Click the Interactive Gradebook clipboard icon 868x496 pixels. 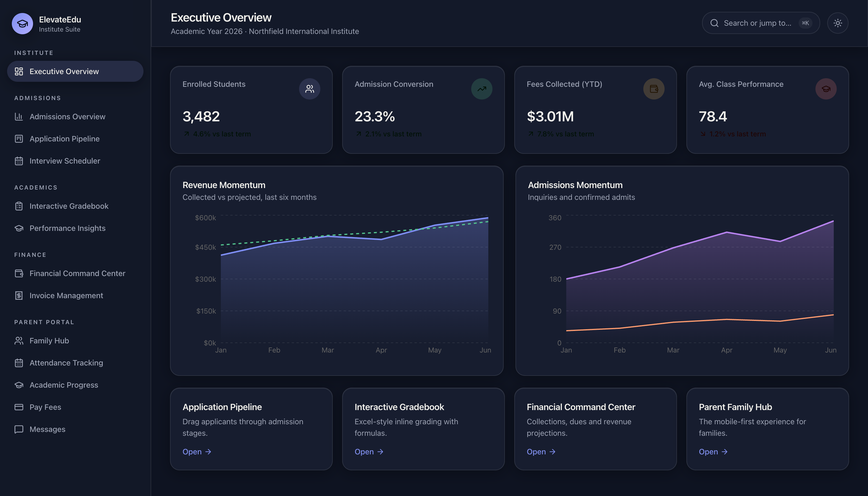click(x=19, y=206)
